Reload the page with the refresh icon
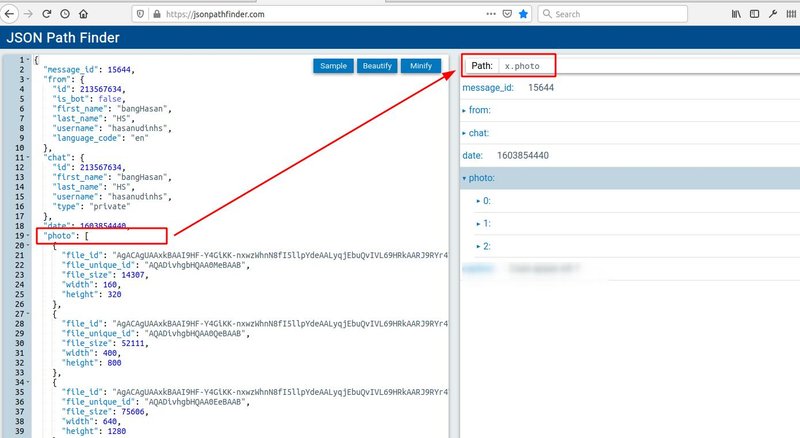 tap(46, 14)
